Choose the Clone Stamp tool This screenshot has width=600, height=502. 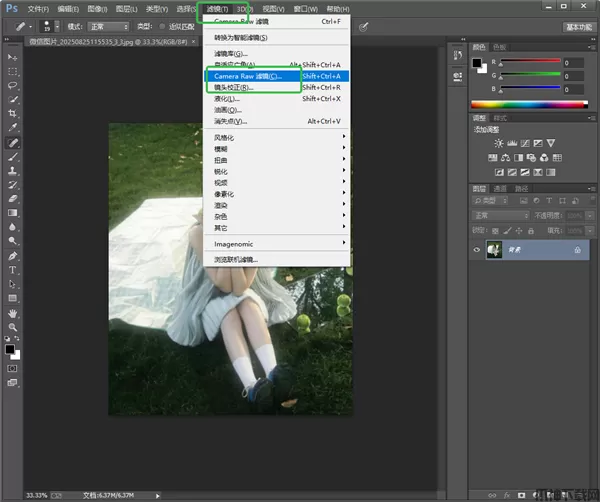click(13, 170)
